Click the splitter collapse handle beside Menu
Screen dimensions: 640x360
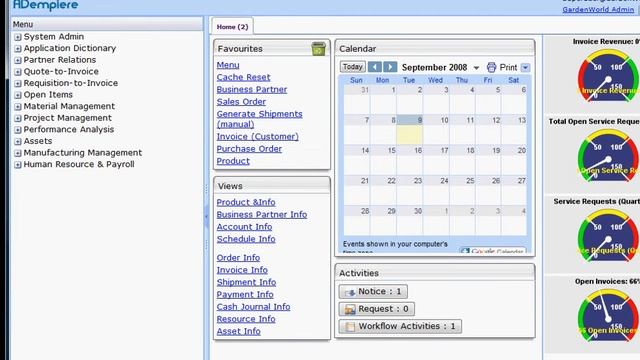[x=206, y=216]
